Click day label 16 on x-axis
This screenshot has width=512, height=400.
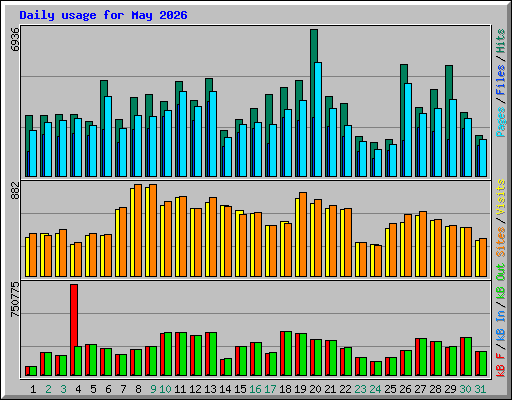pos(255,389)
